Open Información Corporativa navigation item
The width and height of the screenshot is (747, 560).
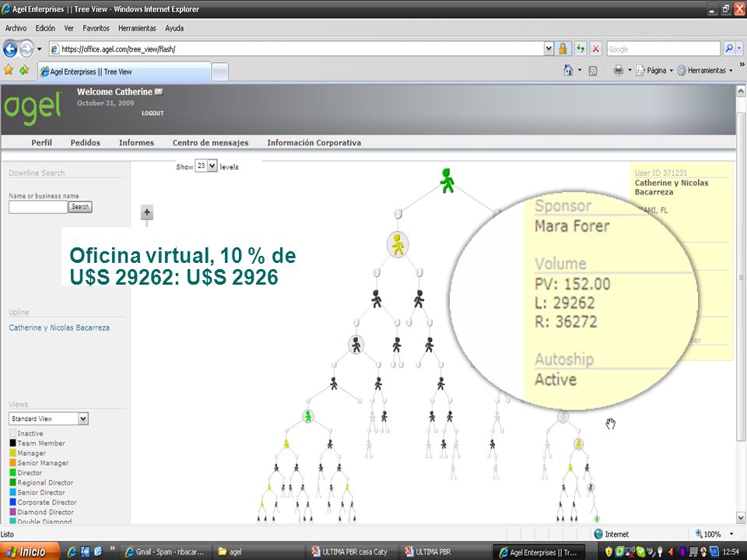pos(314,142)
